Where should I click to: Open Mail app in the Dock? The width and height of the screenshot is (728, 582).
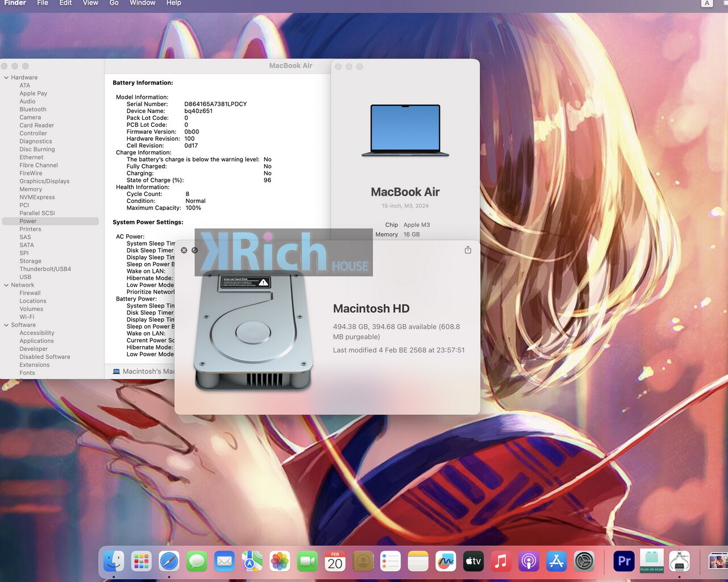coord(224,562)
